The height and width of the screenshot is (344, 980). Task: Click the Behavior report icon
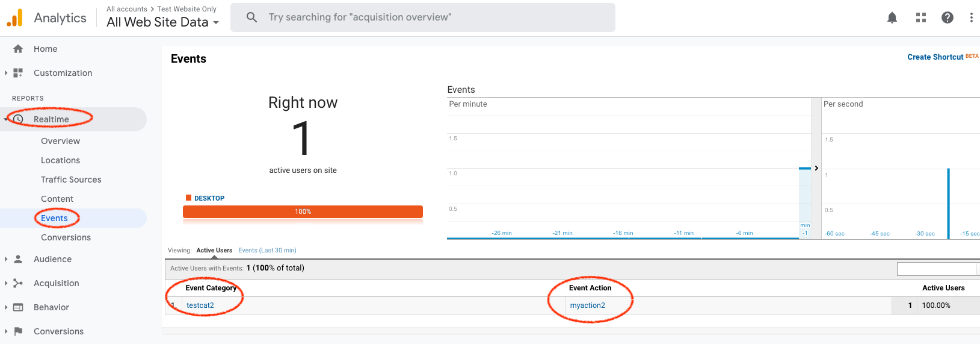coord(18,307)
